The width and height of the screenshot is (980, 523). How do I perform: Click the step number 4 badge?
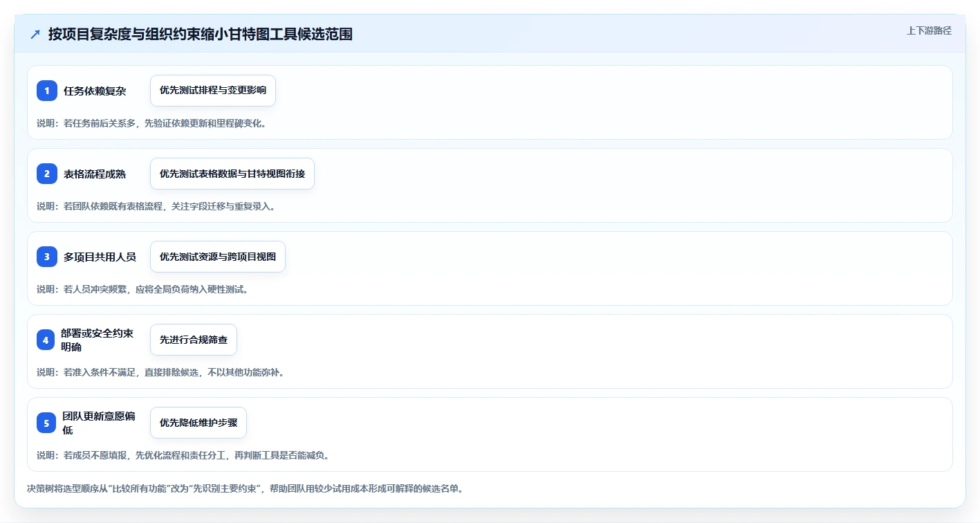coord(46,340)
